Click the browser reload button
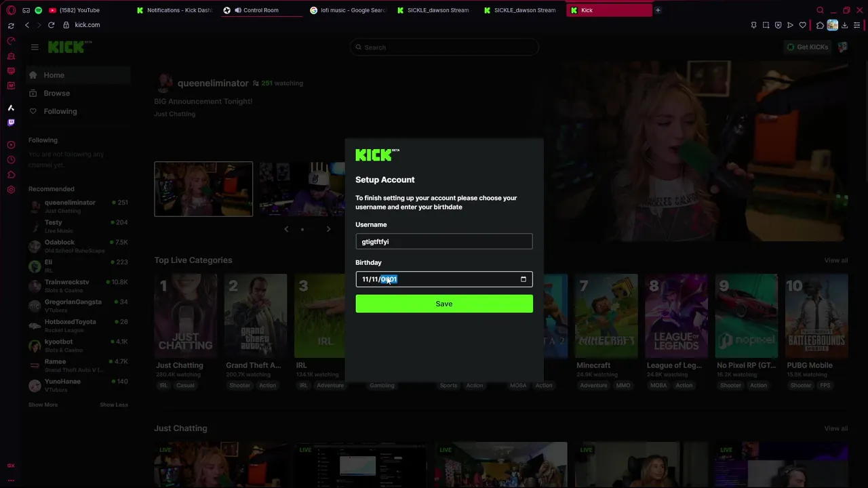This screenshot has height=488, width=868. 51,25
